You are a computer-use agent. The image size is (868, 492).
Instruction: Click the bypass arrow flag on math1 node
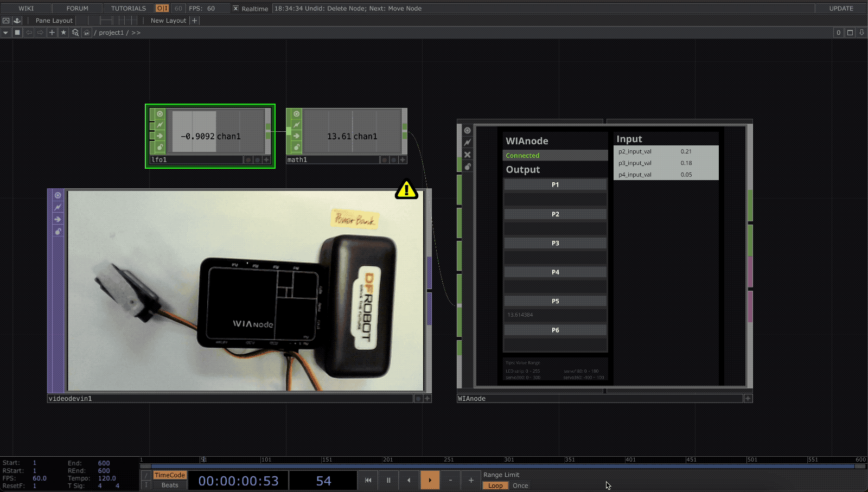coord(297,136)
